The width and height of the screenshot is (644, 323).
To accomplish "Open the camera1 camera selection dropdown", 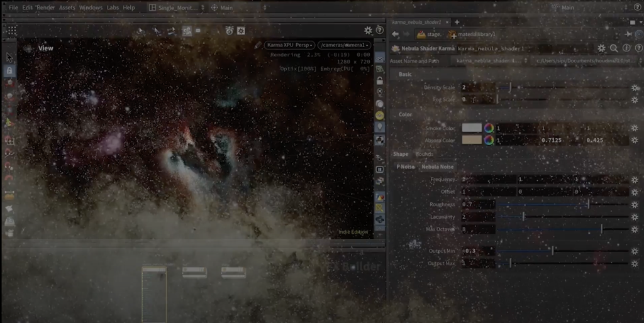I will point(344,45).
